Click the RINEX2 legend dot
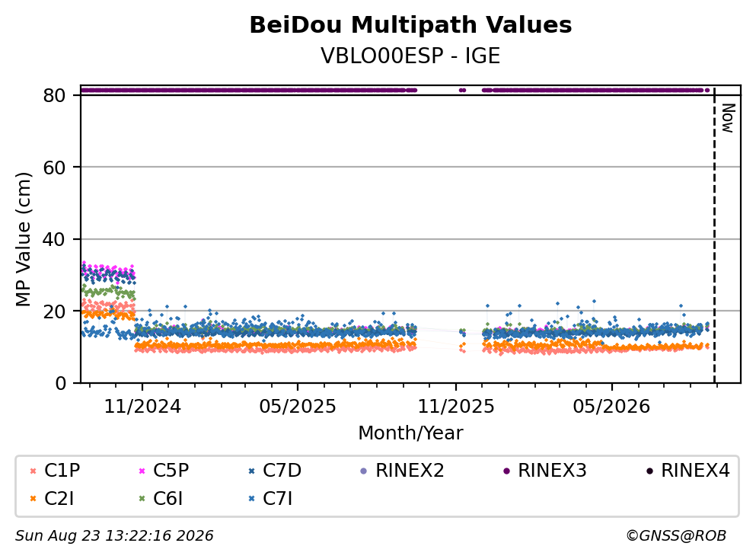756x559 pixels. [x=364, y=471]
